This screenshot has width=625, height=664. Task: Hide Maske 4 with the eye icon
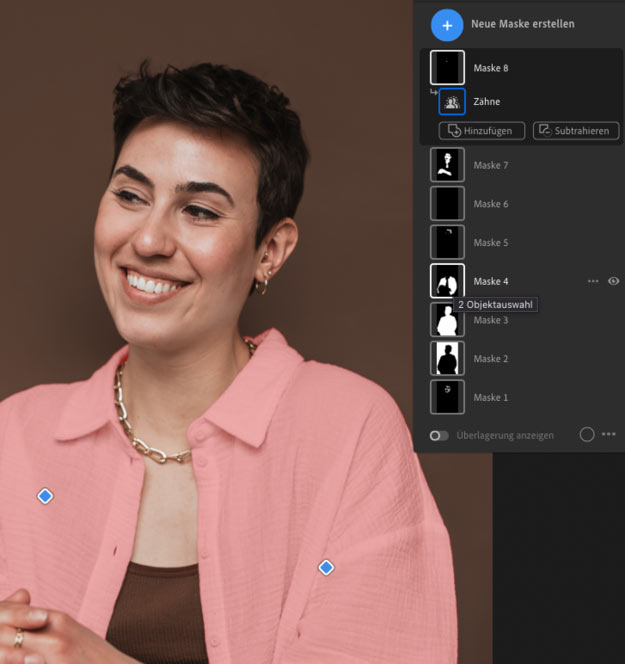coord(613,281)
